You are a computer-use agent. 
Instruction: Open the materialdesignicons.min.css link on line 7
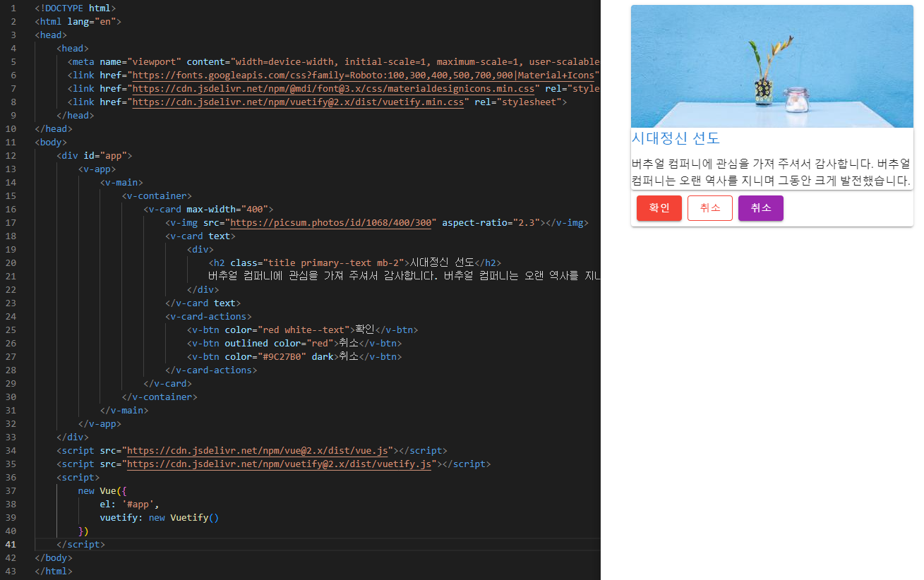pos(333,88)
